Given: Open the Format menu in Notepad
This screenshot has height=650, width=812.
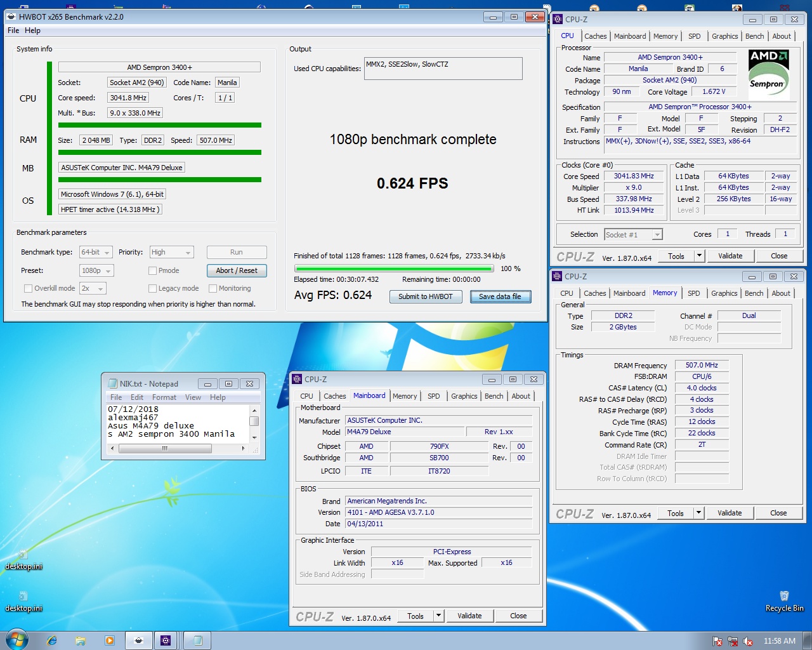Looking at the screenshot, I should [164, 397].
